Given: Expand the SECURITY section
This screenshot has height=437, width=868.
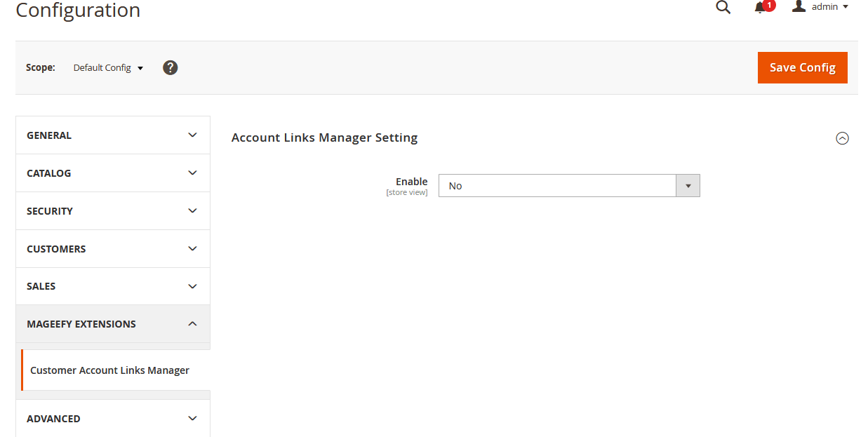Looking at the screenshot, I should [112, 211].
